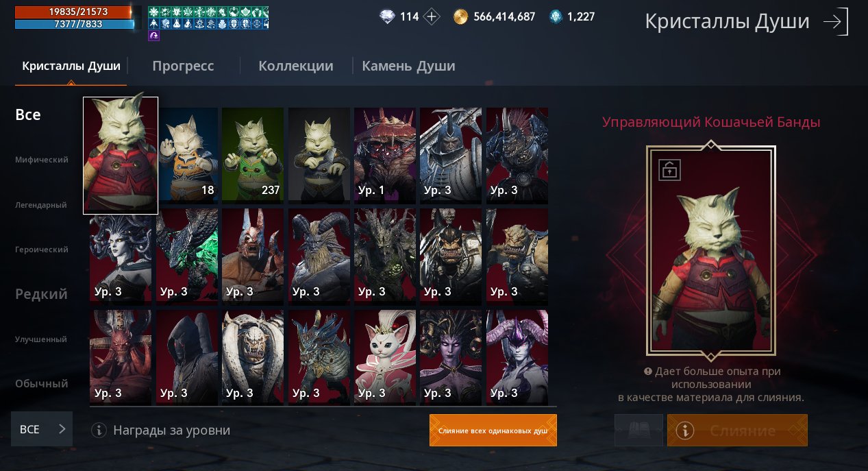The width and height of the screenshot is (868, 471).
Task: Click the info icon next to Награды за уровни
Action: [x=99, y=431]
